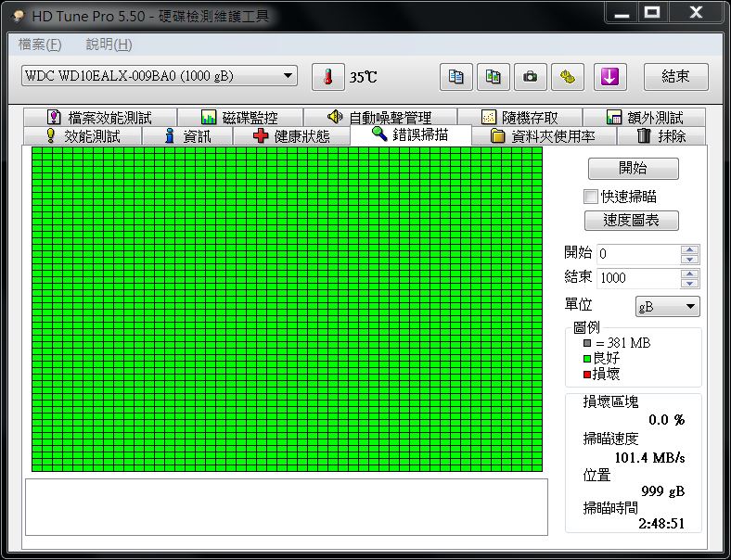Click the 速度圖表 button

tap(631, 221)
